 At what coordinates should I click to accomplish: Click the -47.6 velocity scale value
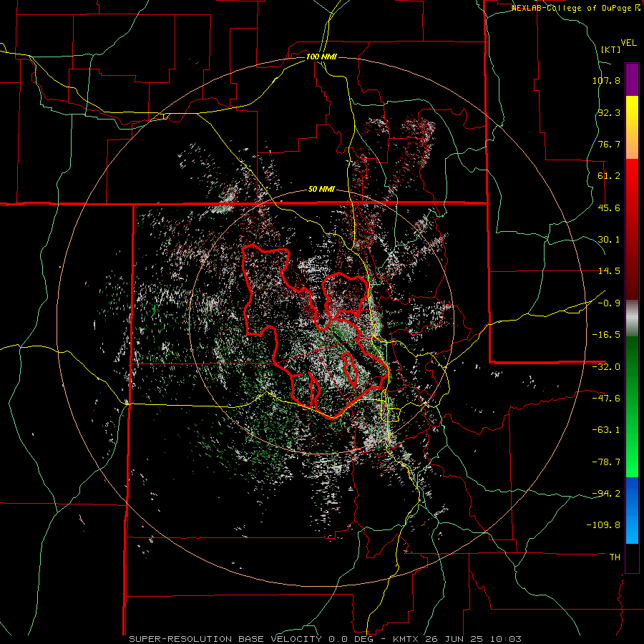pyautogui.click(x=606, y=399)
